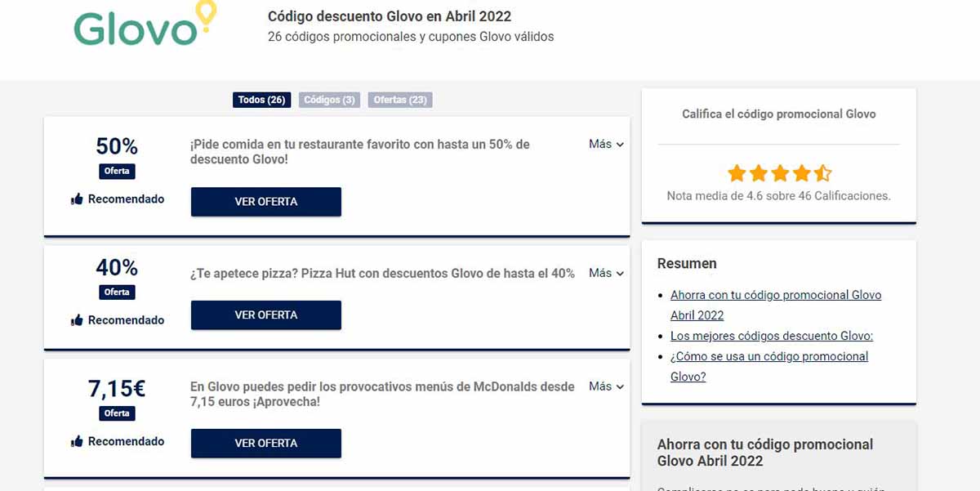Screen dimensions: 980x491
Task: Rate with the first star
Action: click(x=737, y=173)
